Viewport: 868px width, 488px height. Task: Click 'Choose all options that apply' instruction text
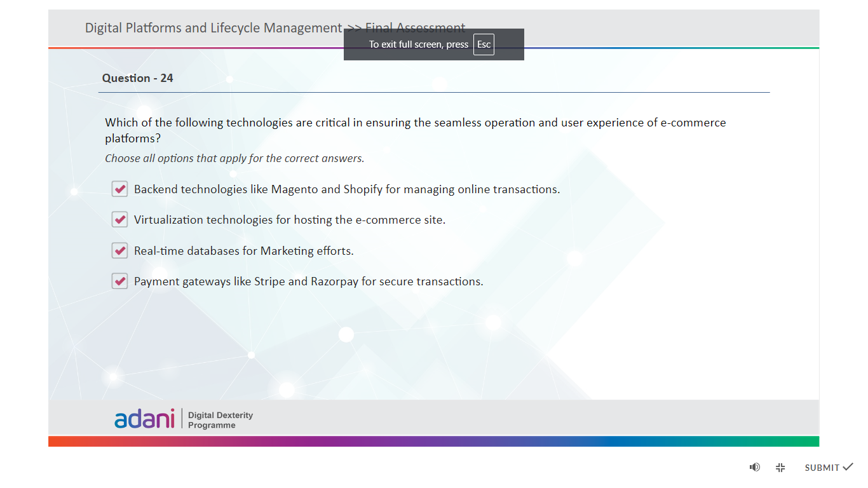pyautogui.click(x=234, y=158)
